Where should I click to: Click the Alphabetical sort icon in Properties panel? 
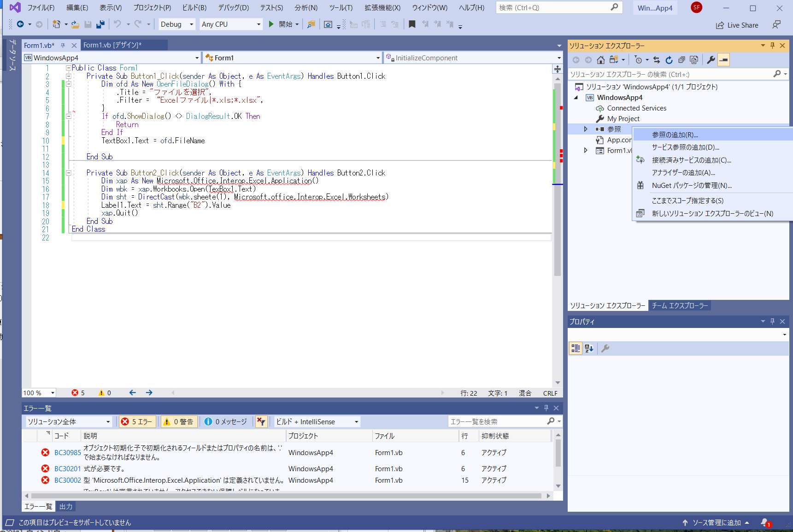coord(589,349)
